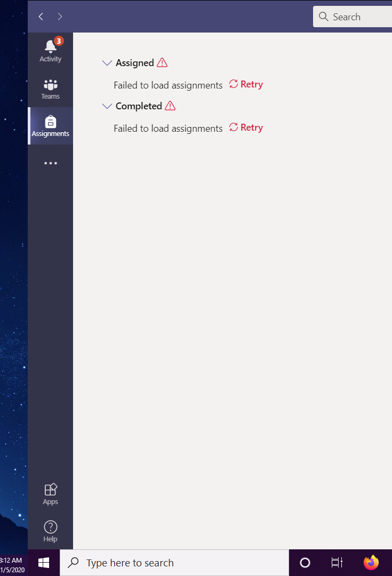The image size is (392, 576).
Task: Click 'Failed to load assignments' under Assigned
Action: tap(168, 85)
